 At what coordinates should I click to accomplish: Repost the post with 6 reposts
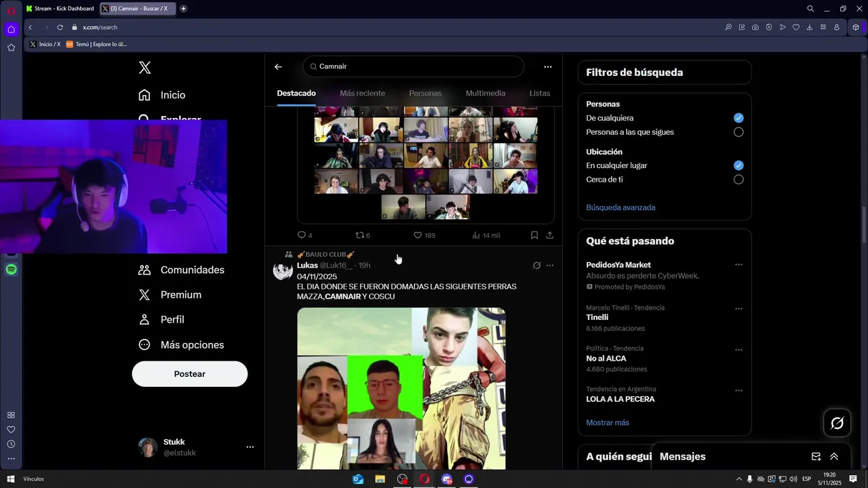[x=363, y=235]
